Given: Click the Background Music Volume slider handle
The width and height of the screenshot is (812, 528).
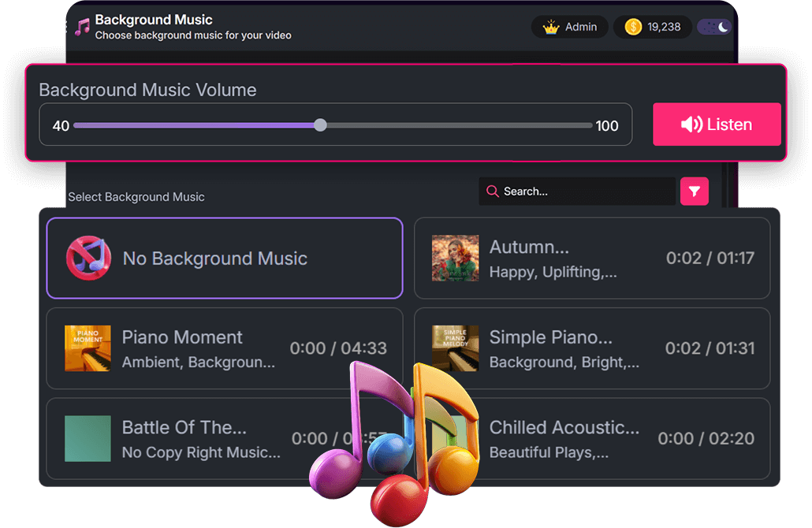Looking at the screenshot, I should tap(320, 125).
